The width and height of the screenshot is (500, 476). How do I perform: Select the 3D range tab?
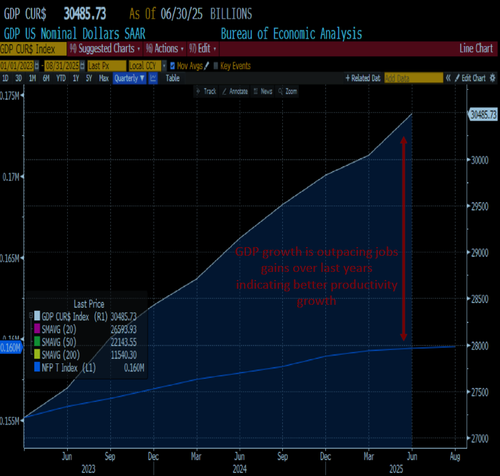click(x=18, y=78)
